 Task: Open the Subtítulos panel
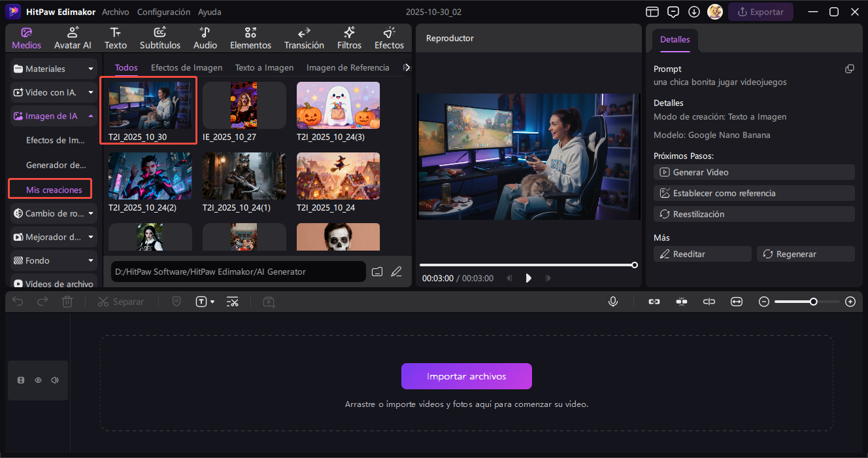[159, 38]
